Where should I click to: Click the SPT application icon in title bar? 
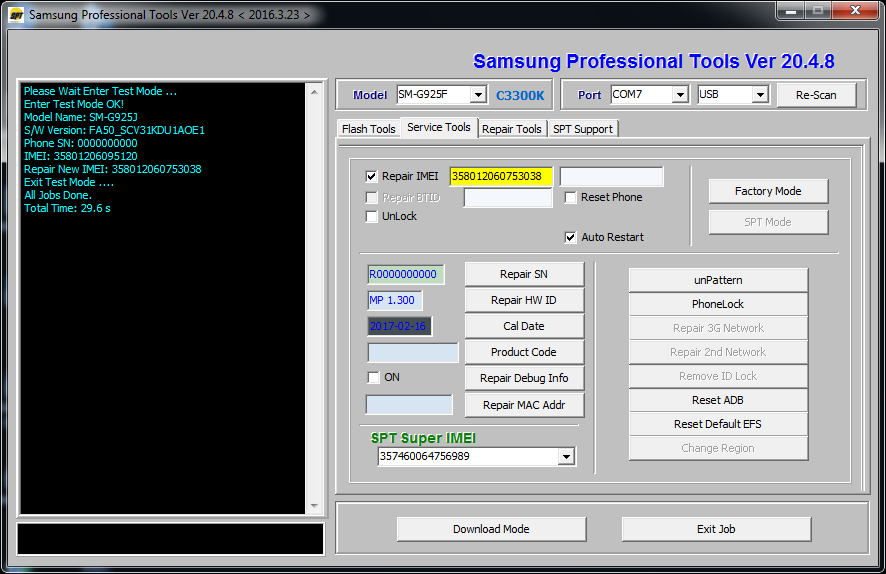click(16, 15)
